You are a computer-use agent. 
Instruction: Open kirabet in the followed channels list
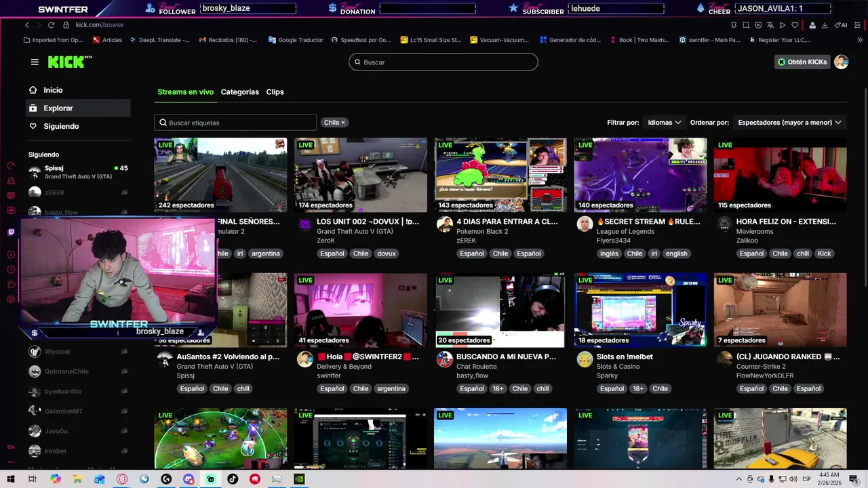point(78,451)
